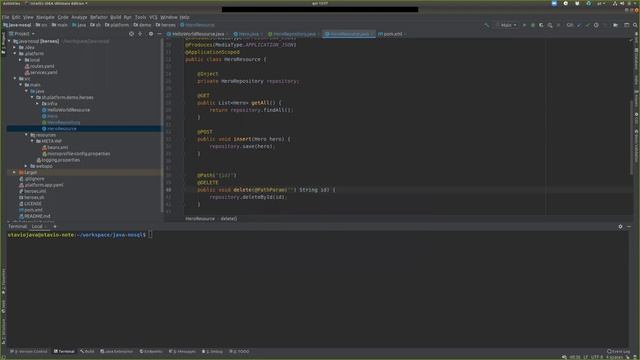
Task: Select HelloWorldResource class in tree
Action: (66, 110)
